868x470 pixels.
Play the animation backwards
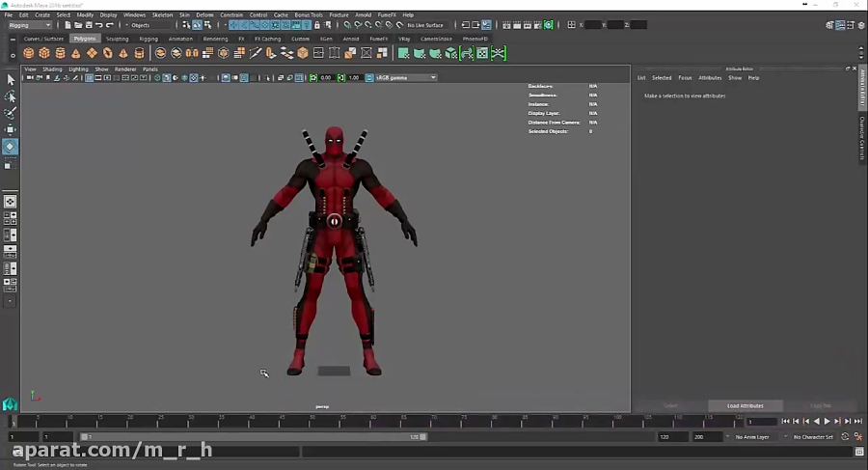(x=817, y=421)
